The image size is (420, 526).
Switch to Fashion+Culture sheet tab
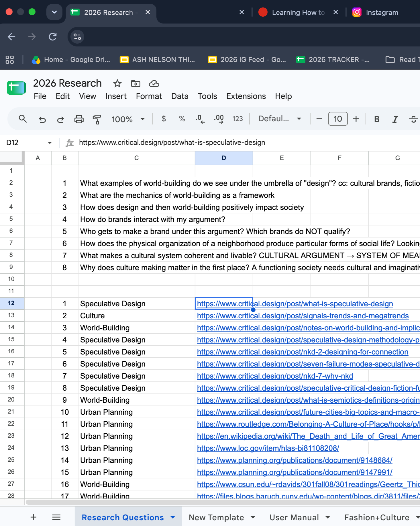click(377, 517)
